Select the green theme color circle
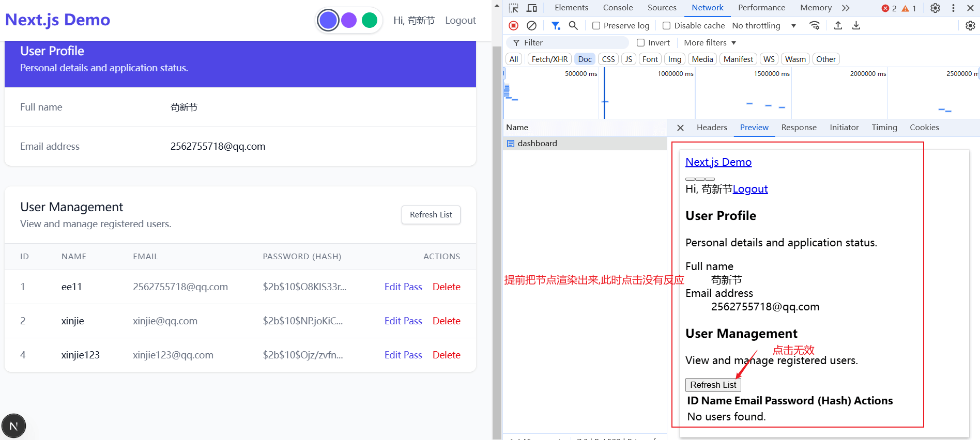 tap(370, 20)
